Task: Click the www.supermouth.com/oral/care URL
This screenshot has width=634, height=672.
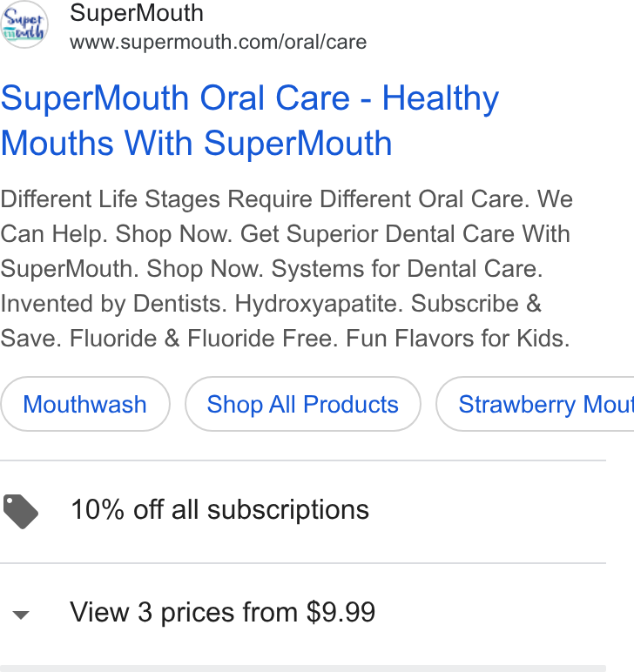Action: (x=219, y=42)
